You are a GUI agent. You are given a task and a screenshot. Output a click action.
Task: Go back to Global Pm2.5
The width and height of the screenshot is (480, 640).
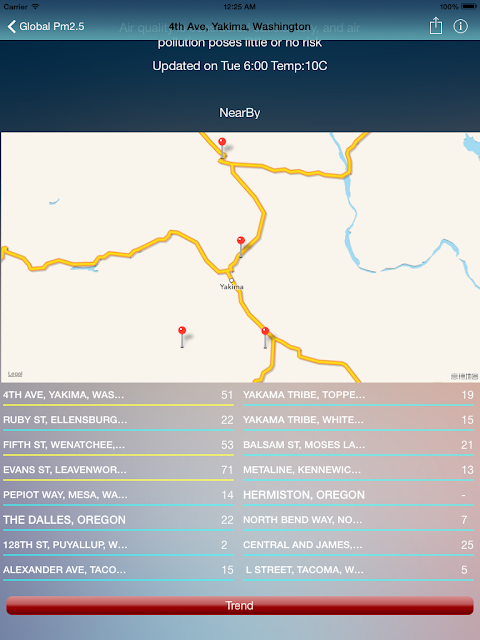point(46,27)
